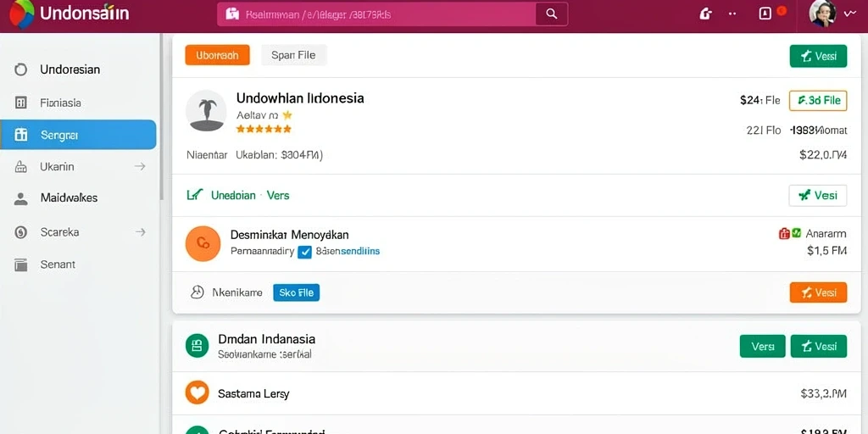Viewport: 868px width, 434px height.
Task: Click the orange Vesi button
Action: (818, 292)
